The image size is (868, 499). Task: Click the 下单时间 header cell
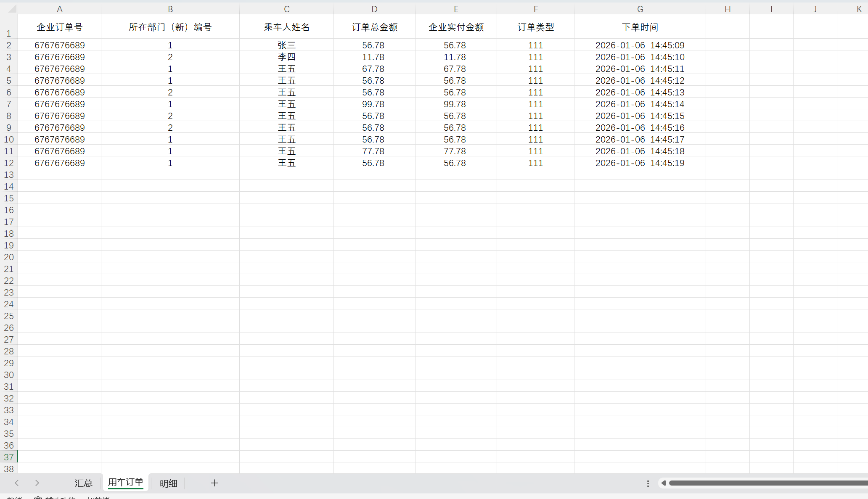point(640,27)
